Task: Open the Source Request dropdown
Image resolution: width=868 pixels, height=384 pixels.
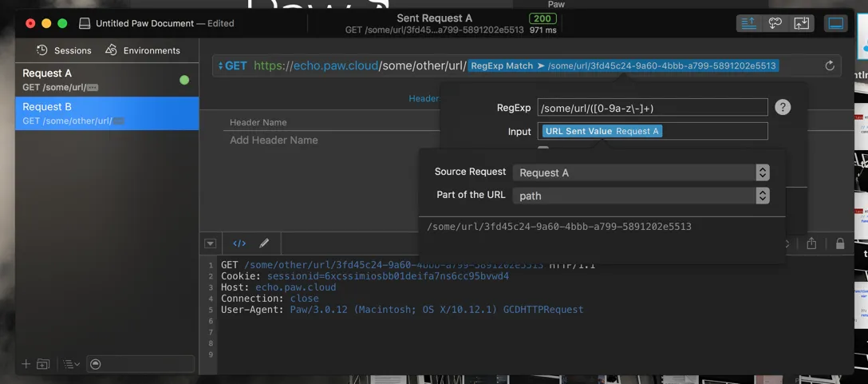Action: coord(641,173)
